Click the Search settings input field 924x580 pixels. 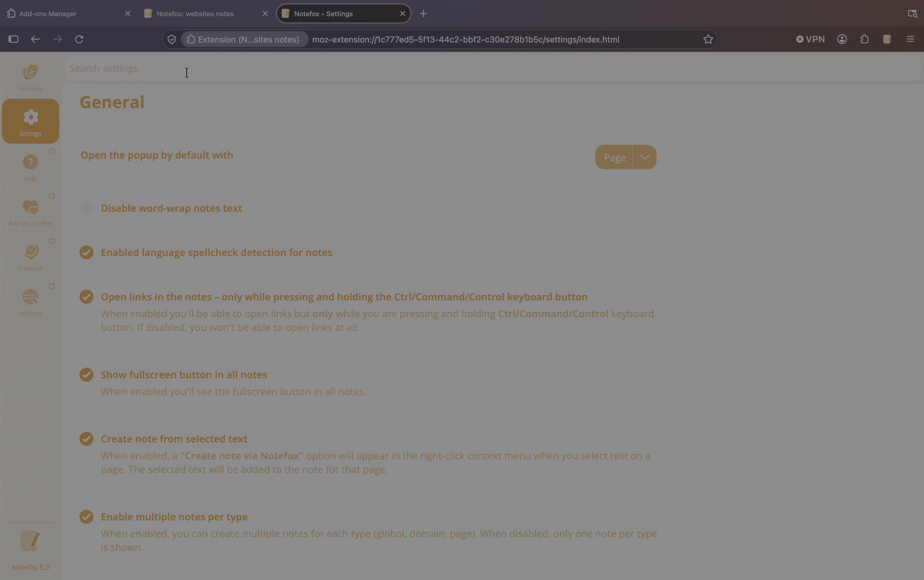coord(493,68)
